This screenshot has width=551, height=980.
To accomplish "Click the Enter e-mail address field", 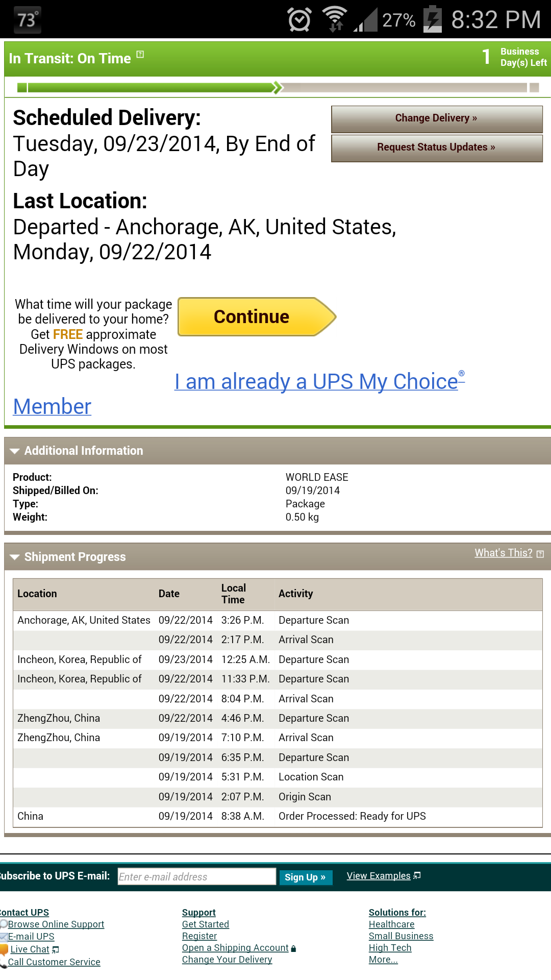I will (196, 876).
